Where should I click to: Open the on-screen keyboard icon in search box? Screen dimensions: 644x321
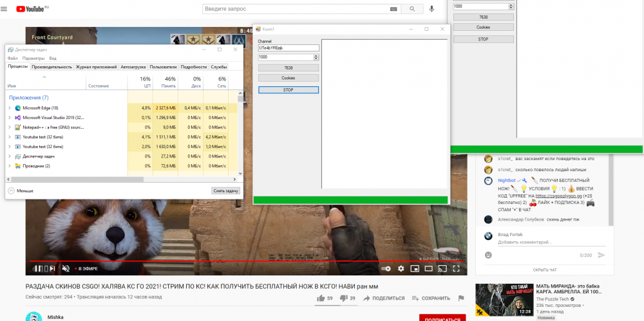(393, 9)
